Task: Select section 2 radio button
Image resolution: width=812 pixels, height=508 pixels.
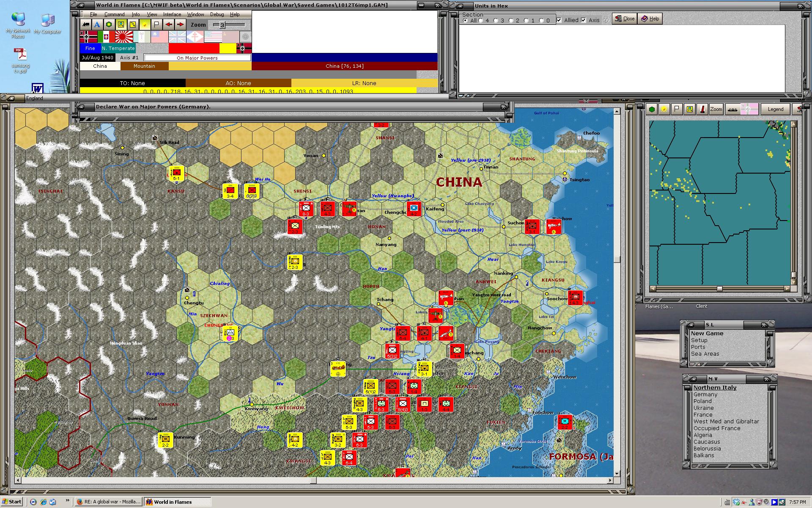Action: click(x=511, y=20)
